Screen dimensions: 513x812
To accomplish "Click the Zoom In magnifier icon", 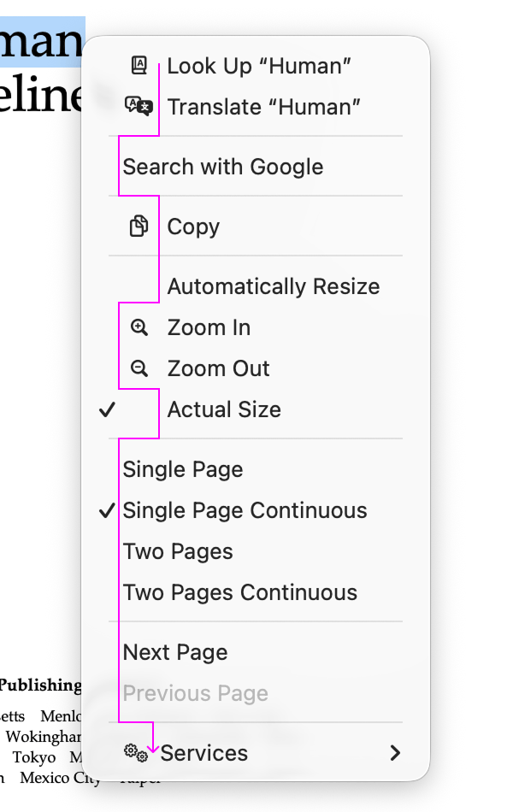I will coord(139,327).
